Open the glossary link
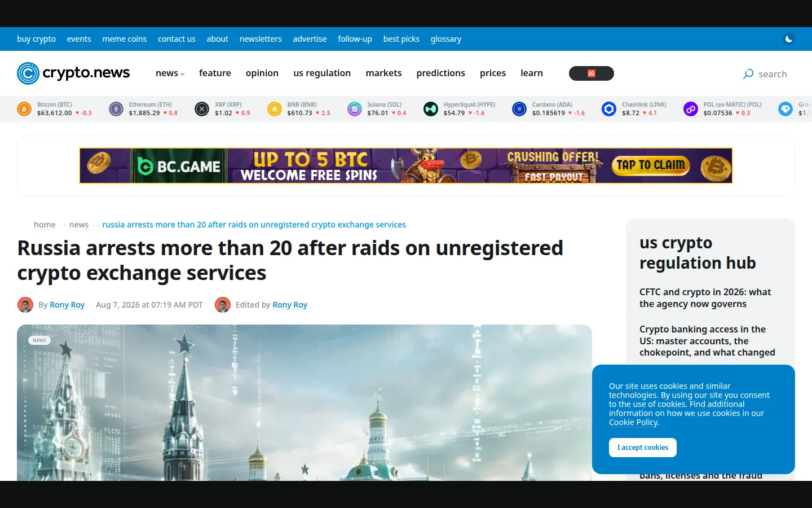This screenshot has width=812, height=508. [446, 39]
